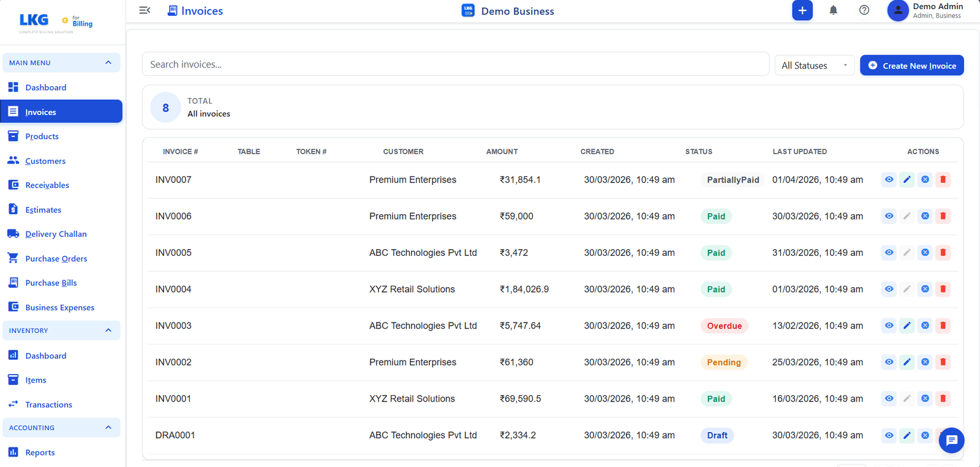Click the Draft status badge

point(717,436)
